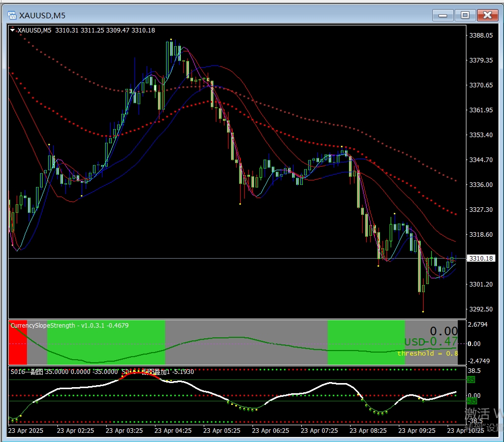This screenshot has height=442, width=504.
Task: Click price scale value 3353.40
Action: click(x=481, y=135)
